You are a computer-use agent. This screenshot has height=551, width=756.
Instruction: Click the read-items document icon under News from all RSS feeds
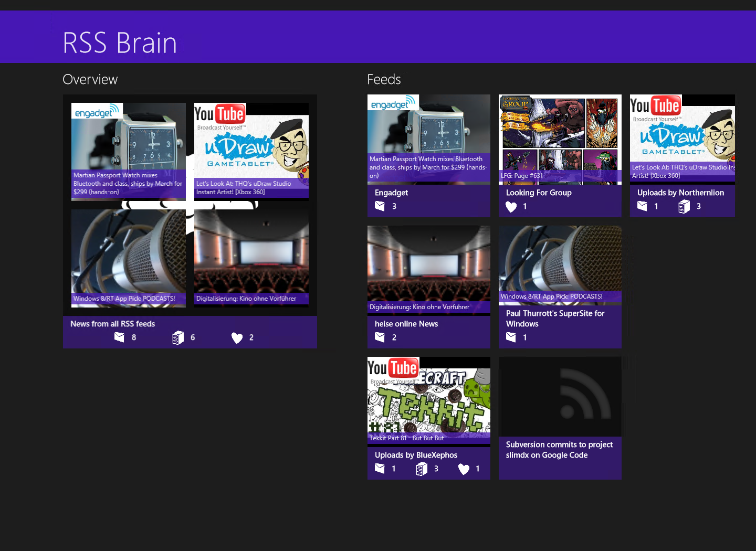coord(178,337)
